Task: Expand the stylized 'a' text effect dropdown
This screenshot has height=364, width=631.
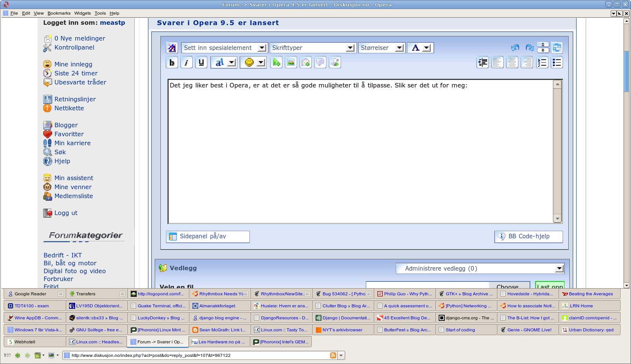Action: tap(232, 63)
